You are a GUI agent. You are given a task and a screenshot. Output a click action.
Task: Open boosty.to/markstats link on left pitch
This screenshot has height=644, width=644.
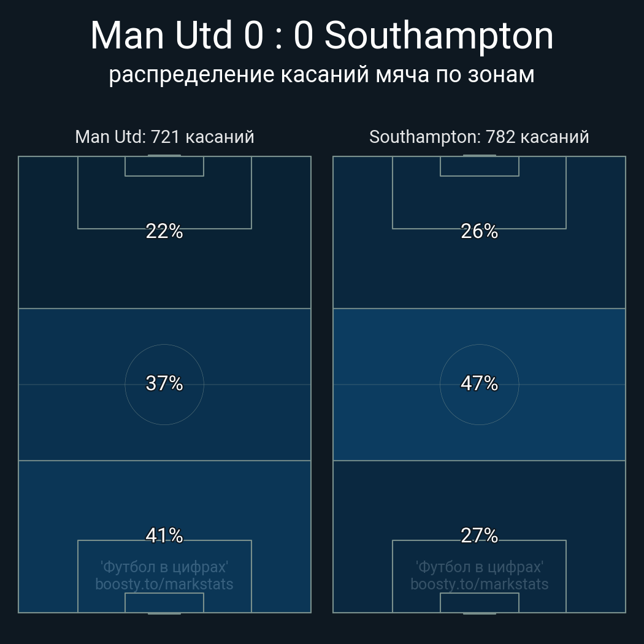(x=164, y=584)
